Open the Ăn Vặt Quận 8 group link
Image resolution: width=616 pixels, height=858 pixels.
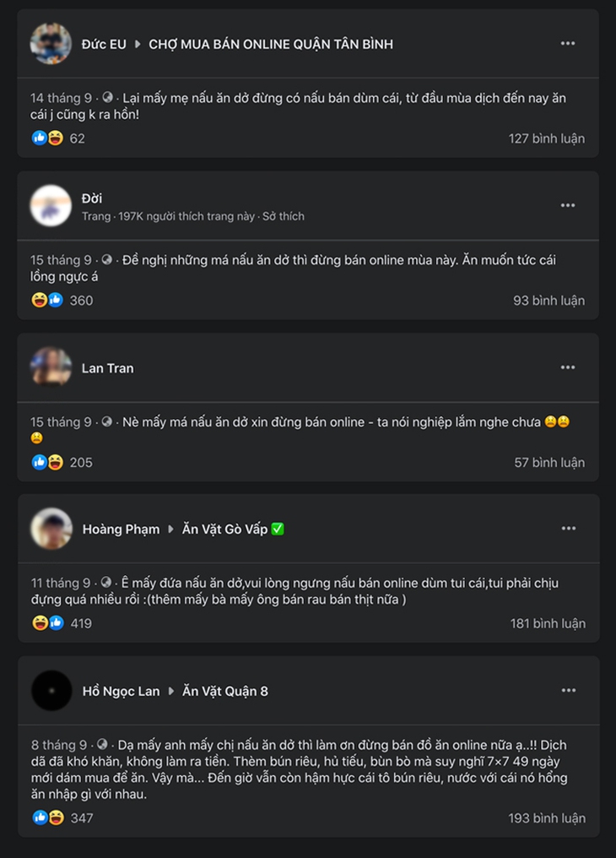pos(225,691)
